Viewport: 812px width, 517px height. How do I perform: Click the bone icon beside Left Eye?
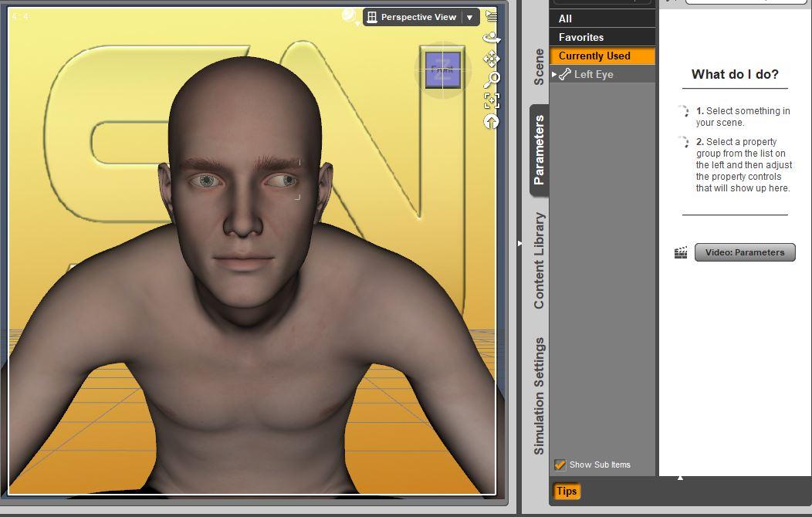pyautogui.click(x=565, y=75)
